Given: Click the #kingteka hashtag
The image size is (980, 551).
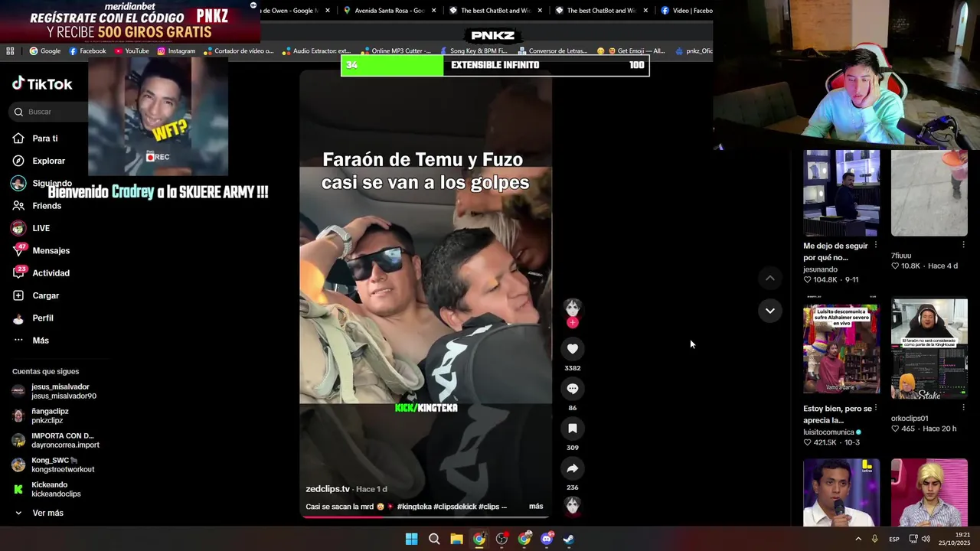Looking at the screenshot, I should pos(414,507).
